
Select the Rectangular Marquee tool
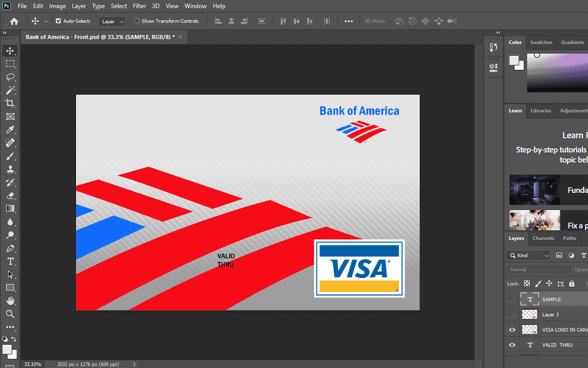(10, 64)
